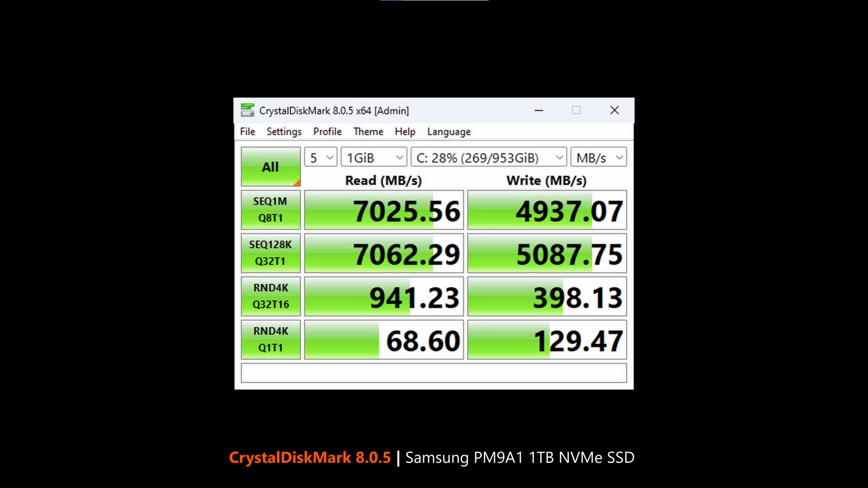
Task: Click the SEQ1M write result 4937.07
Action: [547, 210]
